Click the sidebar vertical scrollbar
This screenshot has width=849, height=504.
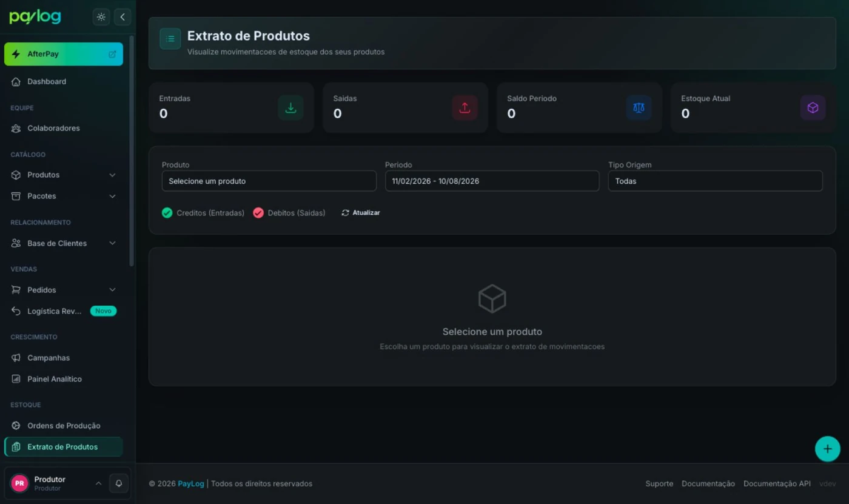click(132, 150)
